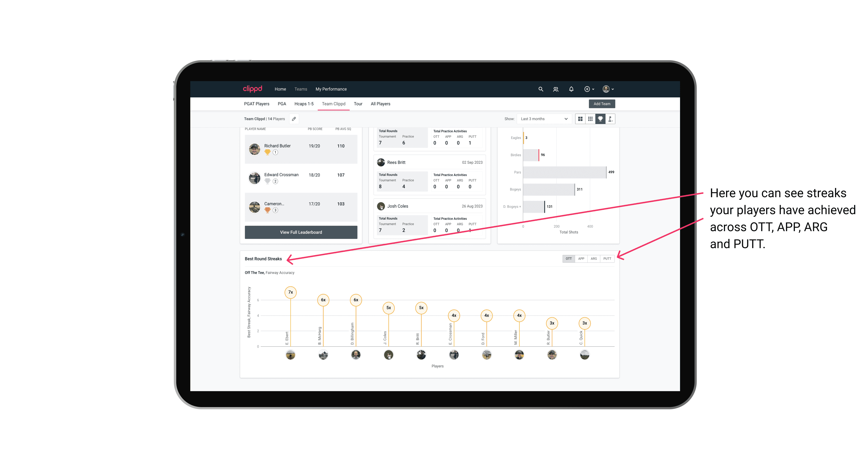Switch to the Tour tab
868x467 pixels.
358,104
